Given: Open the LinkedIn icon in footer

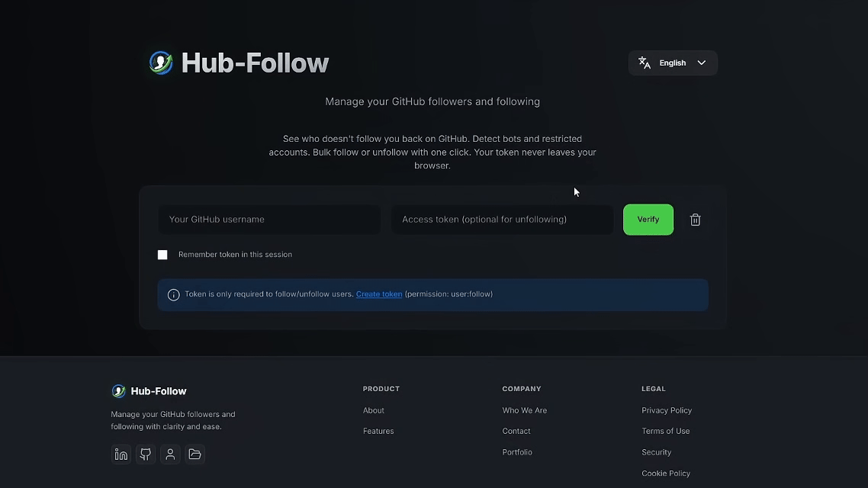Looking at the screenshot, I should 121,454.
